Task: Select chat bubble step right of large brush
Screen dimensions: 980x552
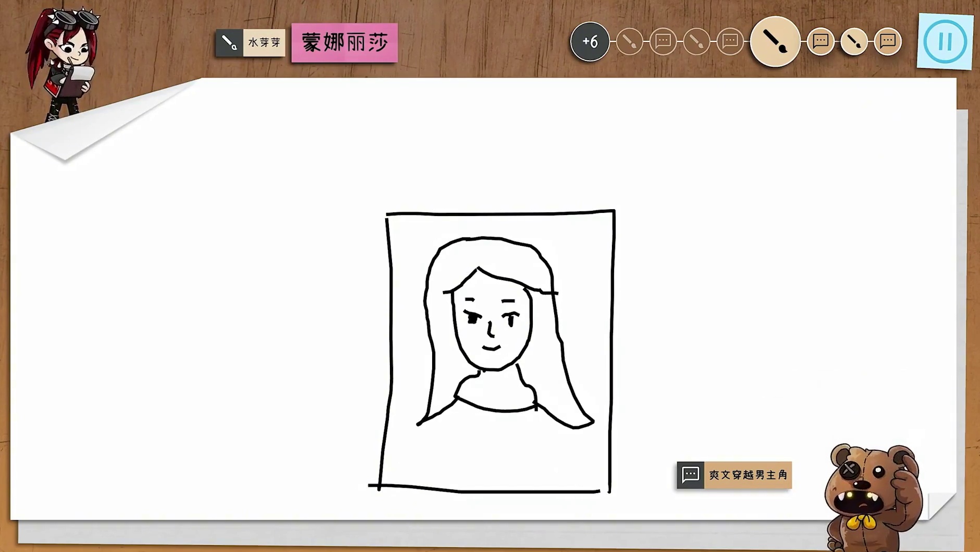Action: point(820,41)
